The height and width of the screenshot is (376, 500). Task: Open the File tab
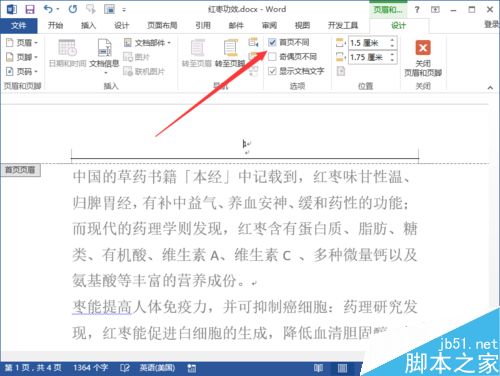[x=19, y=25]
